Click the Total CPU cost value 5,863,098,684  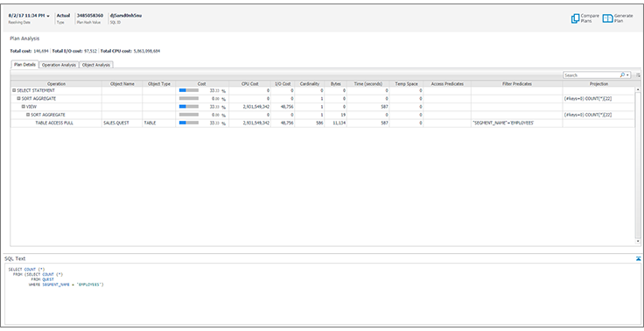(x=147, y=52)
